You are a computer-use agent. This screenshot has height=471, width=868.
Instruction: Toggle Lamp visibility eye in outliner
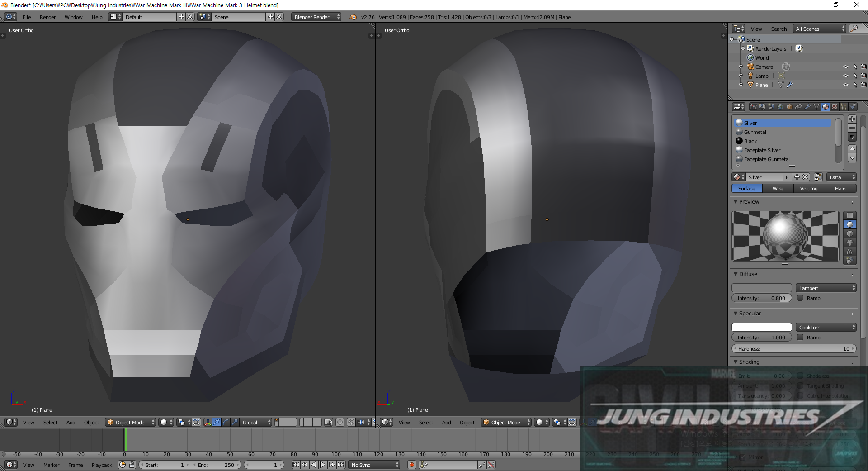coord(846,76)
